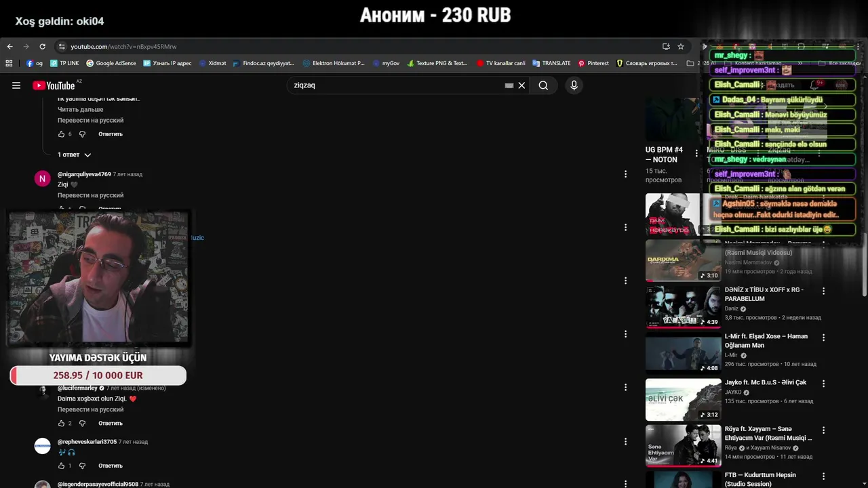The image size is (868, 488).
Task: Reload the page with refresh icon
Action: coord(42,47)
